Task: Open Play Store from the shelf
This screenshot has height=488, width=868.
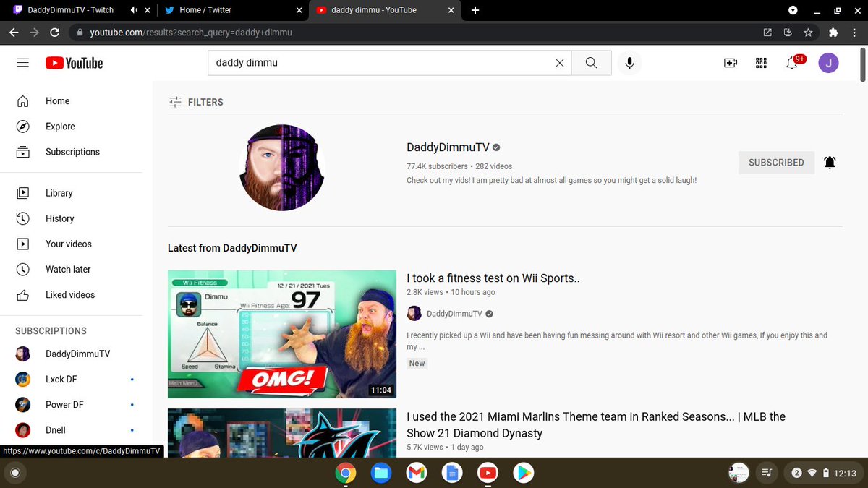Action: 523,473
